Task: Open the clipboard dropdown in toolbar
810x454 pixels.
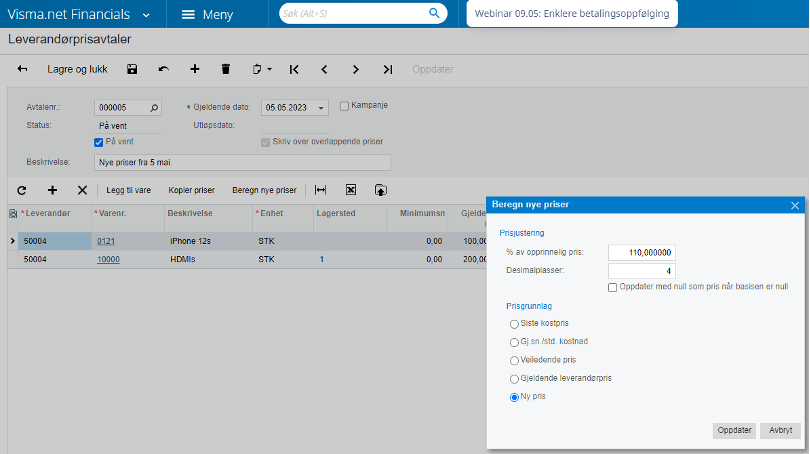Action: tap(262, 69)
